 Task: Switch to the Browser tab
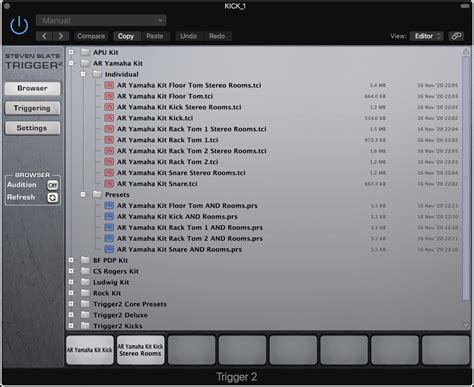coord(32,88)
